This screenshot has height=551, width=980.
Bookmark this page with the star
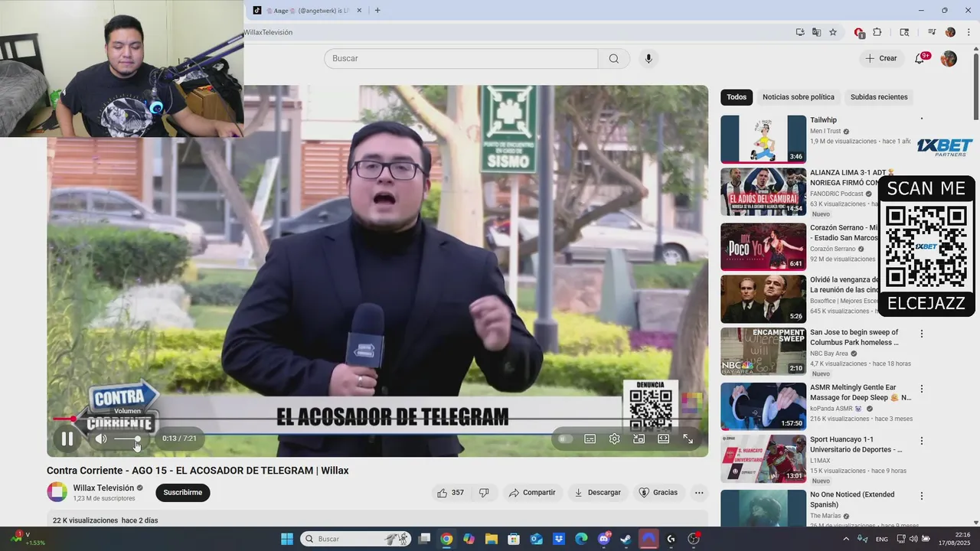click(x=833, y=32)
